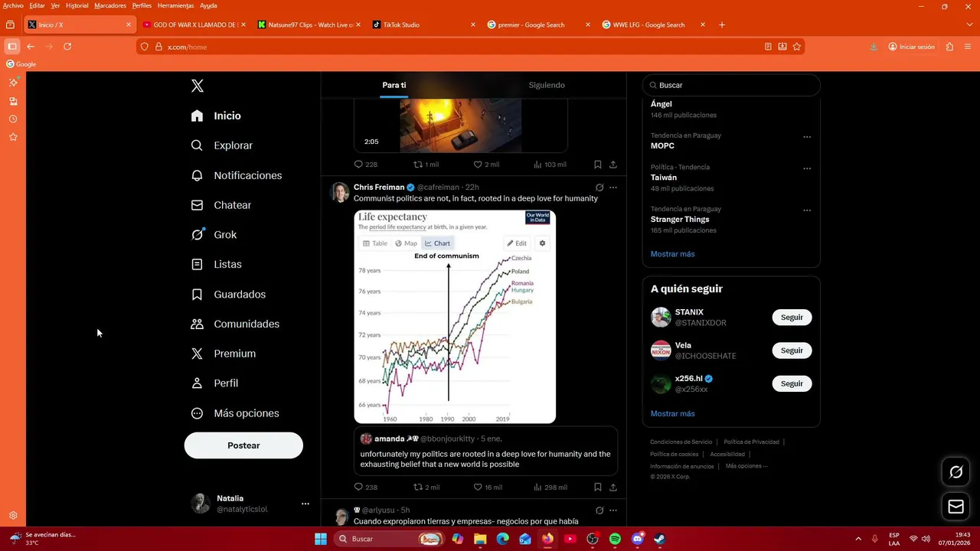Bookmark the video post
Viewport: 980px width, 551px height.
point(598,165)
